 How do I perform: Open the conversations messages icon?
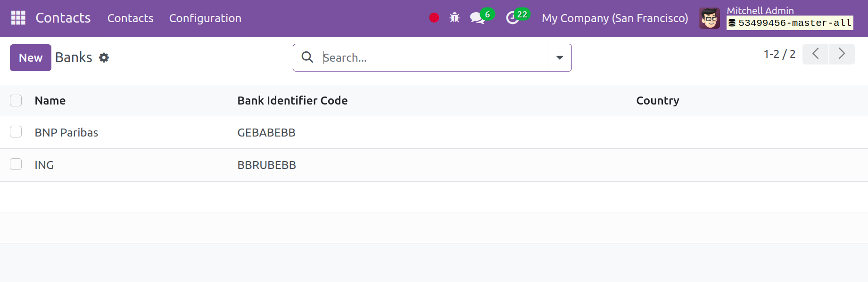tap(478, 18)
